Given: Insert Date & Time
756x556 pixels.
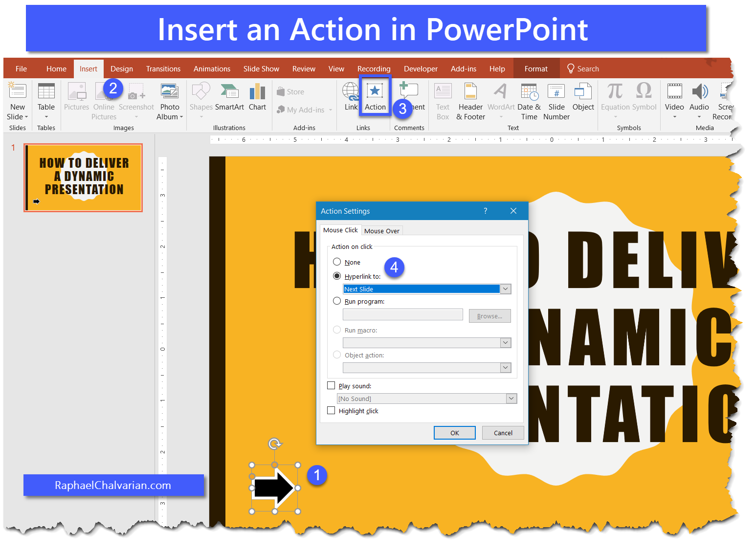Looking at the screenshot, I should [x=529, y=101].
